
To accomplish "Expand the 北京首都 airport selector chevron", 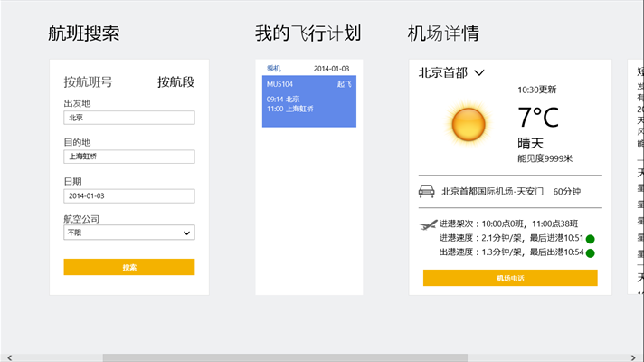I will click(x=479, y=73).
